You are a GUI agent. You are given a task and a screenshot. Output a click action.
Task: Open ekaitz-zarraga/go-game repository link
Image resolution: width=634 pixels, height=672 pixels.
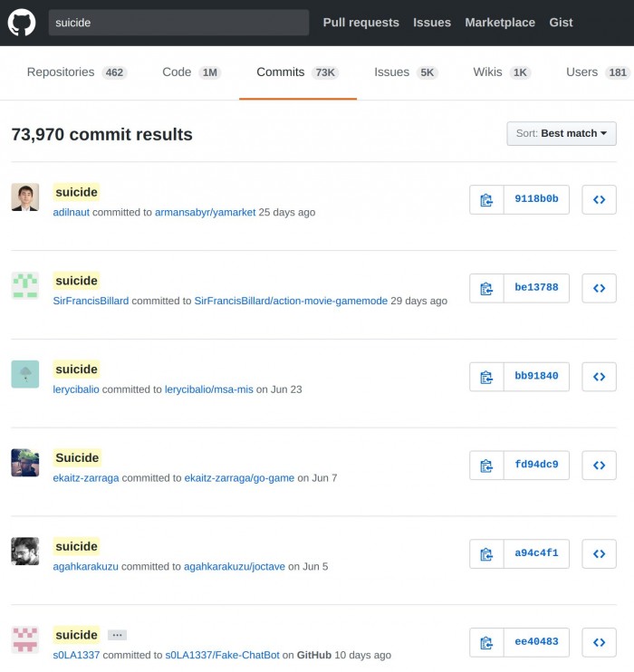click(239, 478)
